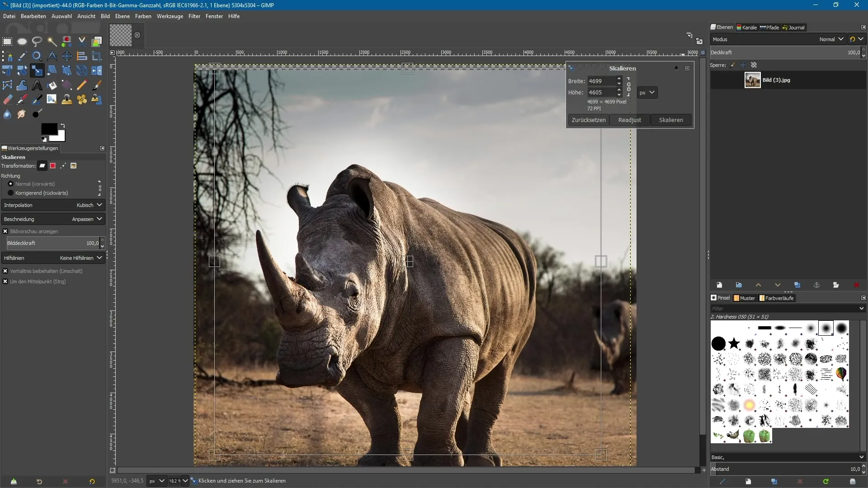Select the Eraser tool
This screenshot has height=488, width=868.
[x=7, y=100]
